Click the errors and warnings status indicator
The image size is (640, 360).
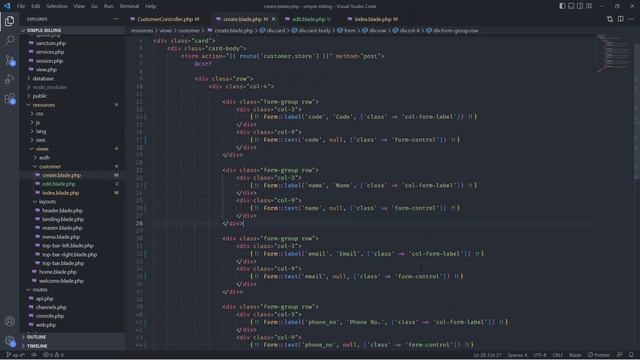53,355
